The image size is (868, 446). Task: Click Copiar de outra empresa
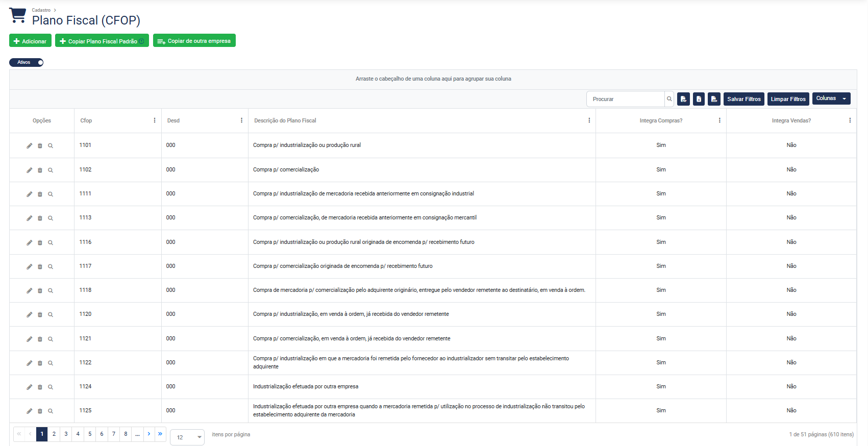[x=194, y=41]
